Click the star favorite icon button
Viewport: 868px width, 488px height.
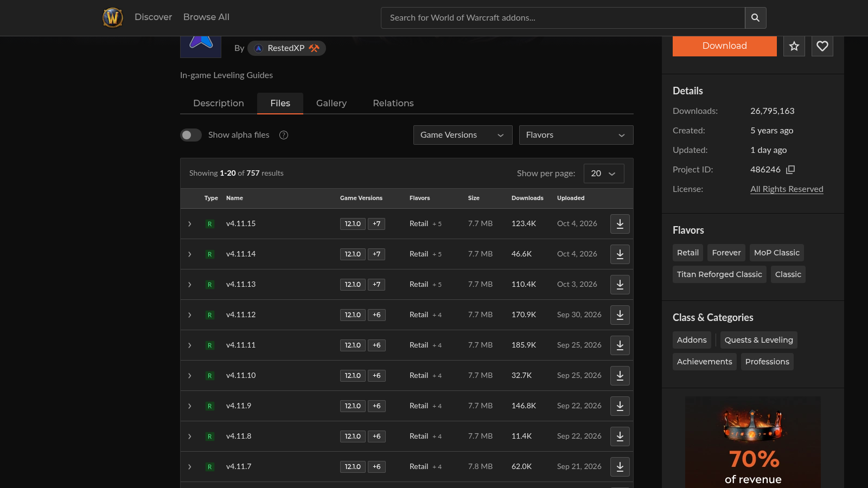794,46
